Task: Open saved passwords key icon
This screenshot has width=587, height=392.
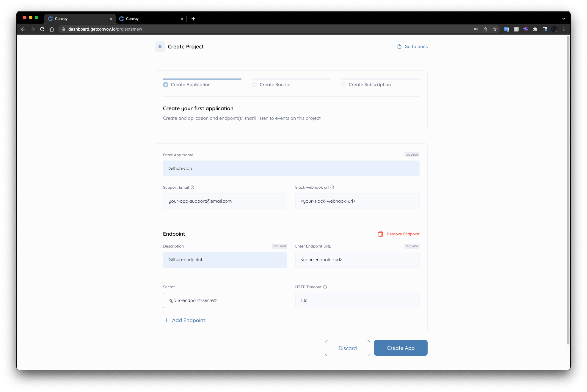Action: (x=476, y=29)
